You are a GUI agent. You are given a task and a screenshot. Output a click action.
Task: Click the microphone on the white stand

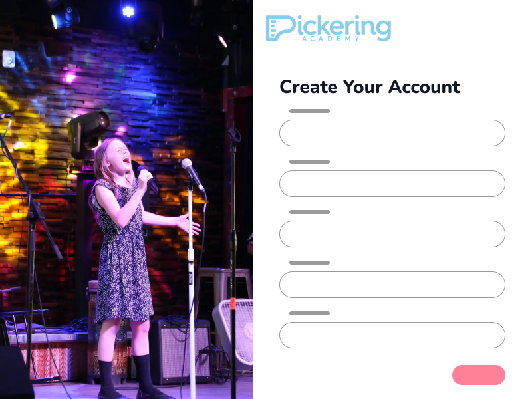(192, 174)
